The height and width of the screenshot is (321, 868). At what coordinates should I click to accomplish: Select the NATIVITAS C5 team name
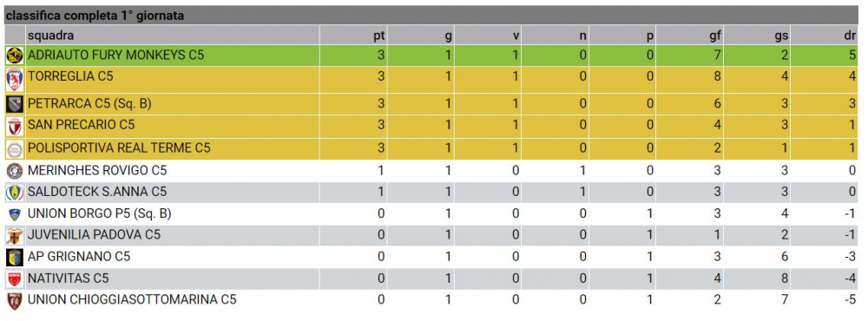click(x=68, y=278)
